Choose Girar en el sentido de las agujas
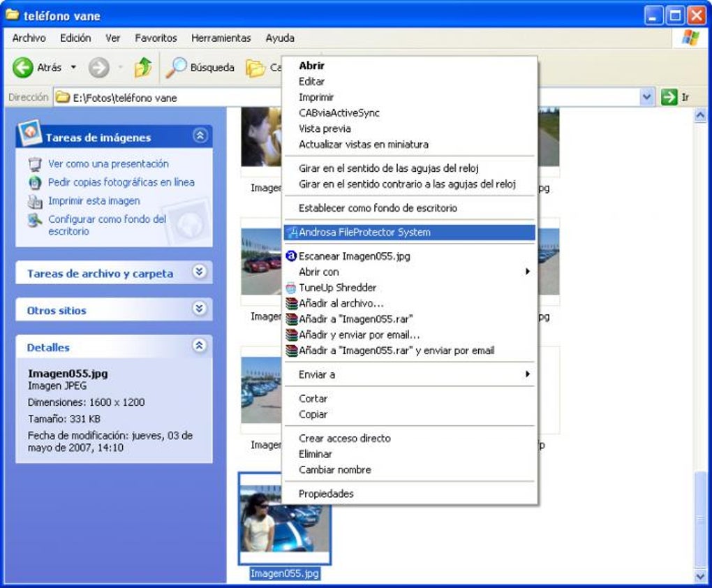 (409, 168)
